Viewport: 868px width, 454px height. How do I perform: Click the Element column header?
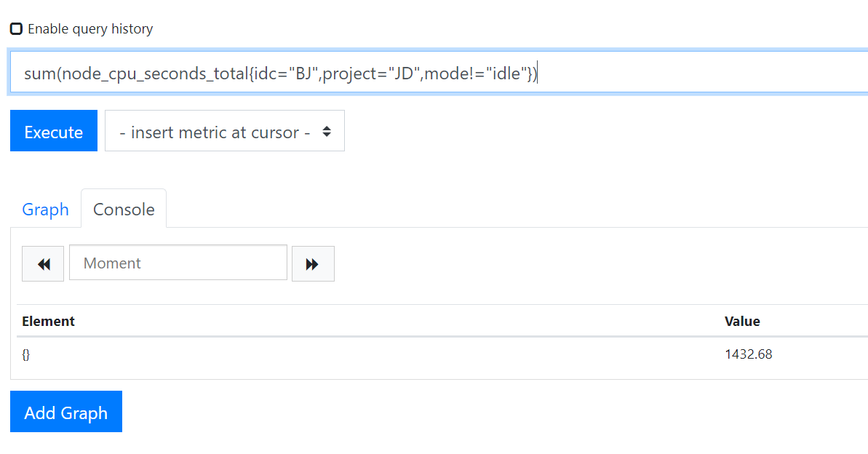(x=48, y=321)
